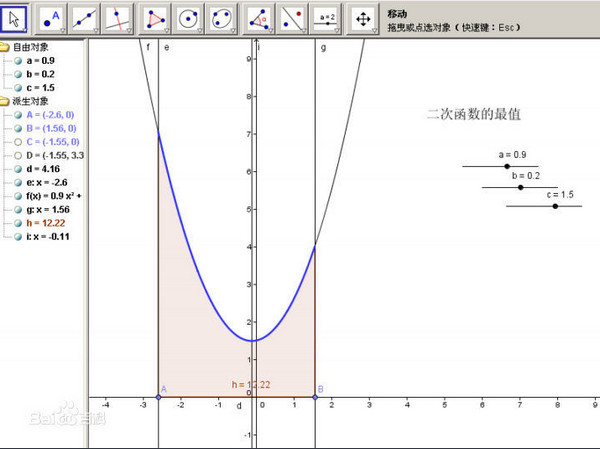Screen dimensions: 600x449
Task: Open dropdown arrow on the Slider tool
Action: pos(337,30)
